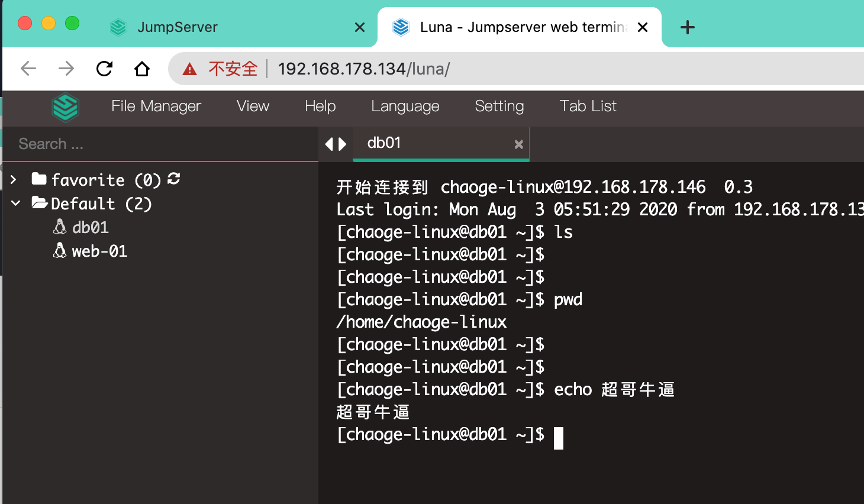The height and width of the screenshot is (504, 864).
Task: Reload the browser page
Action: pos(105,69)
